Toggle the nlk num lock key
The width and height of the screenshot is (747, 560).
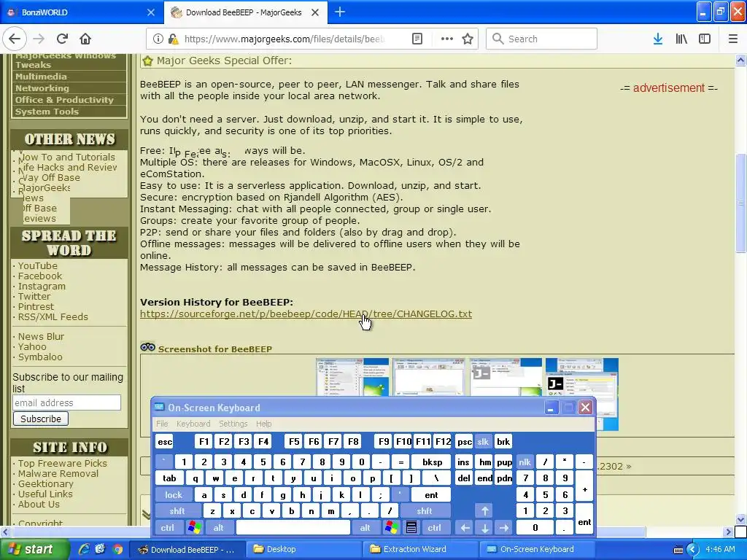(x=525, y=462)
